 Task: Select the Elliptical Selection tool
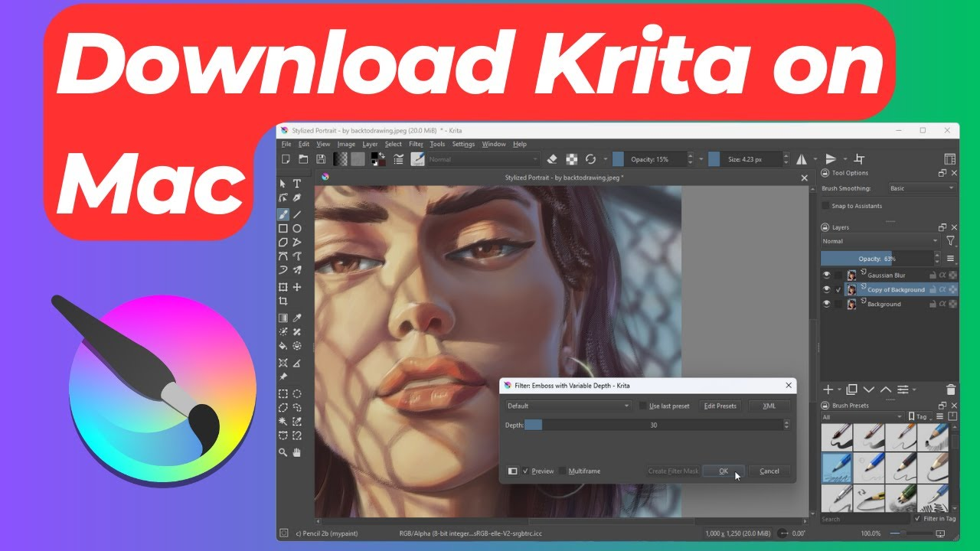pos(297,393)
